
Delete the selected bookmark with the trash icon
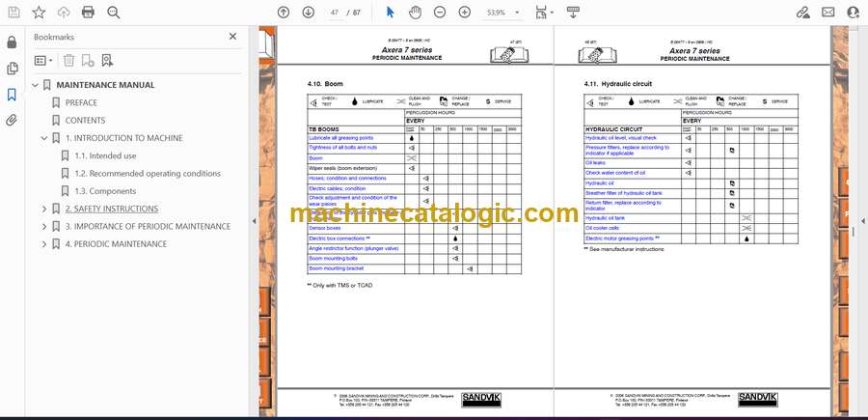point(68,61)
